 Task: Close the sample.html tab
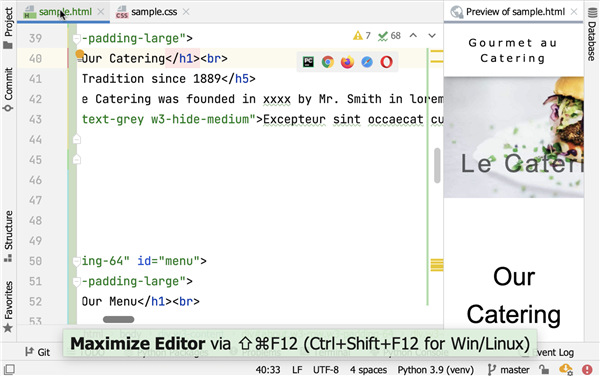(x=101, y=12)
